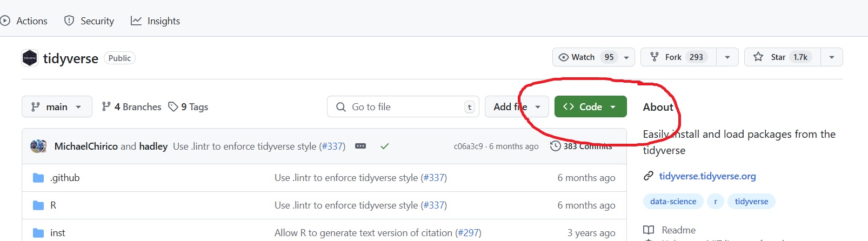
Task: Open the inst folder
Action: click(58, 233)
